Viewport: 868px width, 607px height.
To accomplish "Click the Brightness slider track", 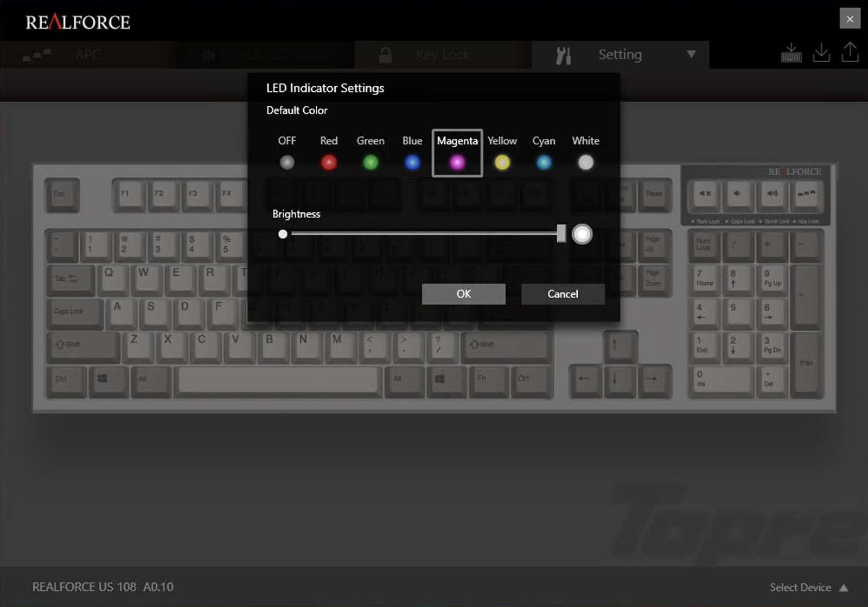I will pyautogui.click(x=426, y=233).
